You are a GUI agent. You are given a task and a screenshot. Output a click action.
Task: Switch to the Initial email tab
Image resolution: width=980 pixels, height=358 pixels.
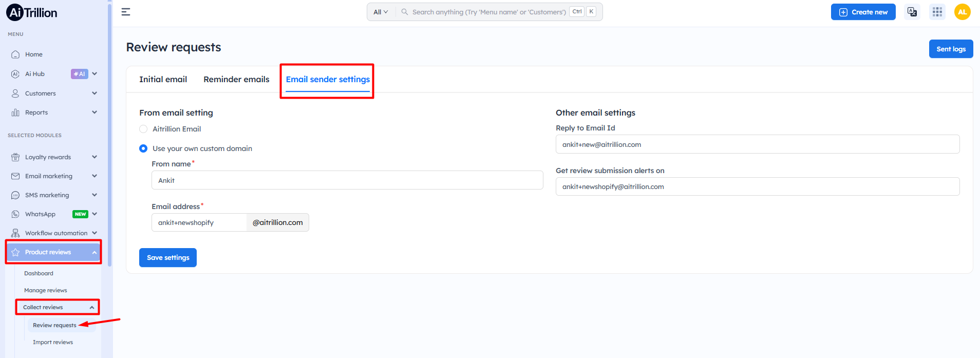pyautogui.click(x=163, y=79)
